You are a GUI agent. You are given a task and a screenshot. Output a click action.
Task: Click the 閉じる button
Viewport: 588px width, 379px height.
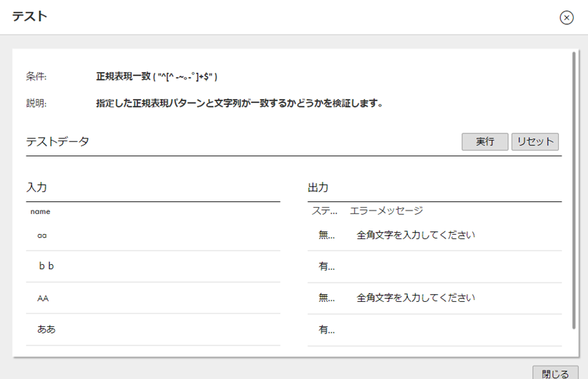pyautogui.click(x=555, y=373)
